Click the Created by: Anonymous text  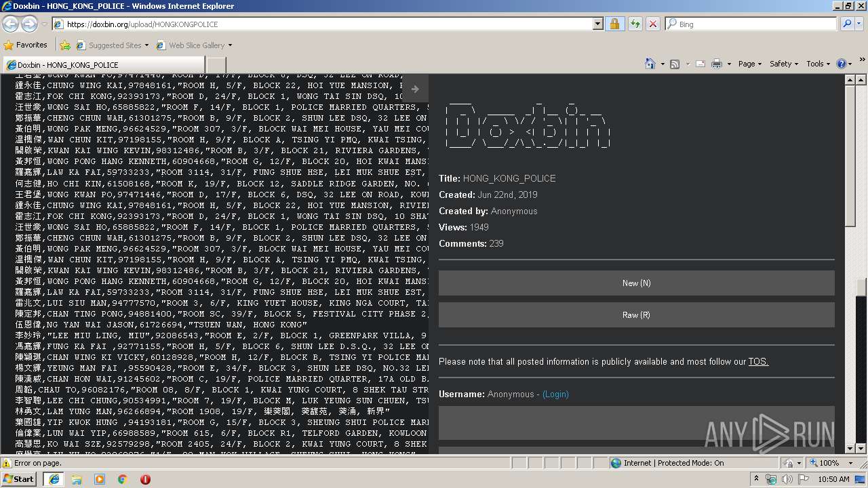(x=488, y=211)
